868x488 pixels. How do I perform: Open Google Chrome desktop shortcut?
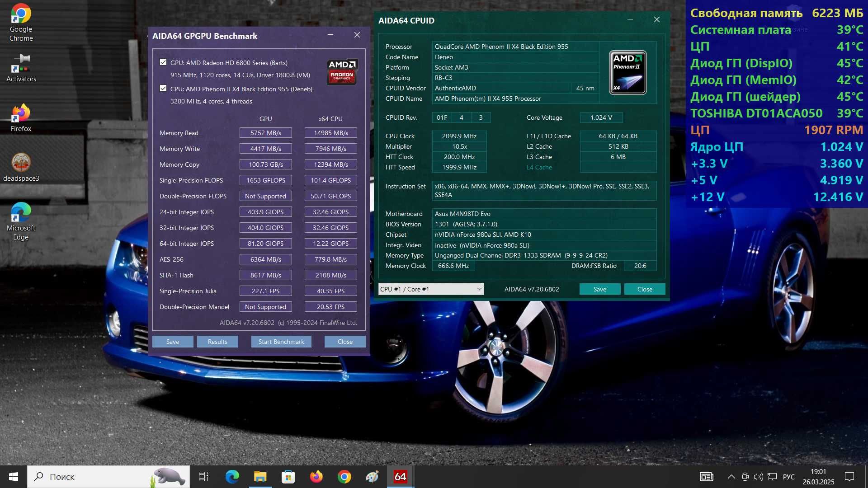[21, 23]
